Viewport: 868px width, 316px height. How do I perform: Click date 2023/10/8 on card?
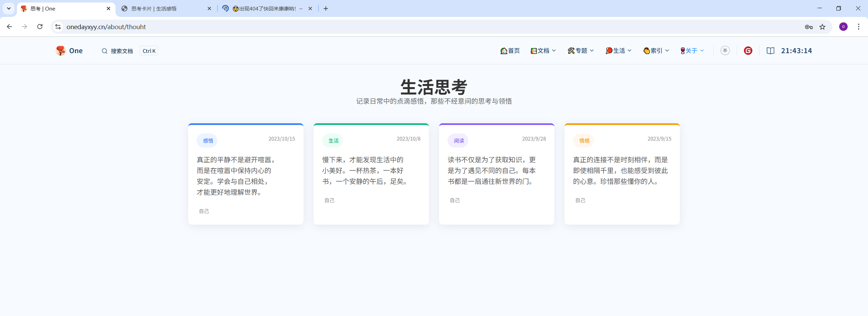click(409, 139)
